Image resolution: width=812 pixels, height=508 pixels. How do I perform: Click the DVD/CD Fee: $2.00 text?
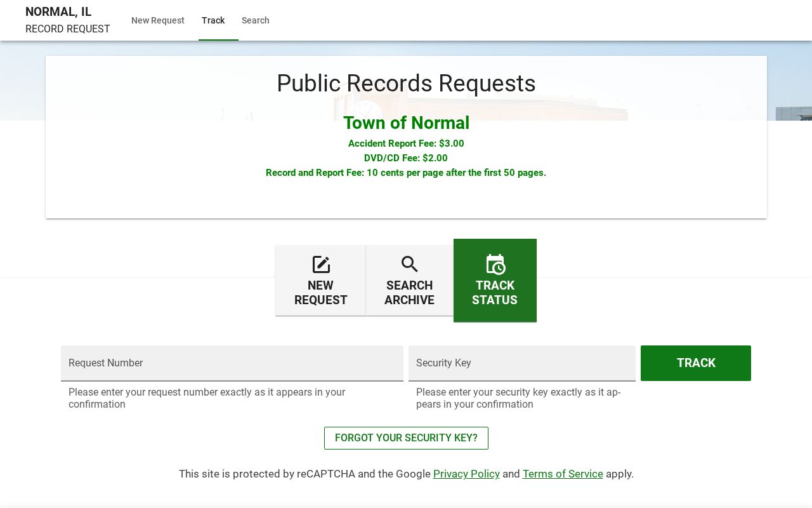[406, 158]
